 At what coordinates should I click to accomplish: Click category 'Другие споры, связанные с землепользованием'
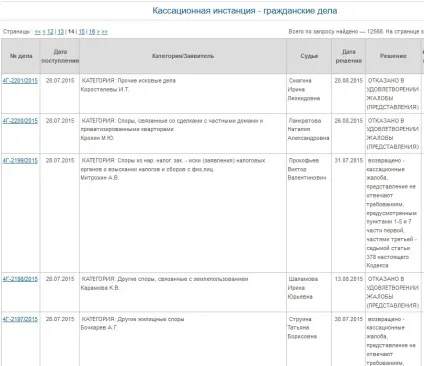pos(183,279)
